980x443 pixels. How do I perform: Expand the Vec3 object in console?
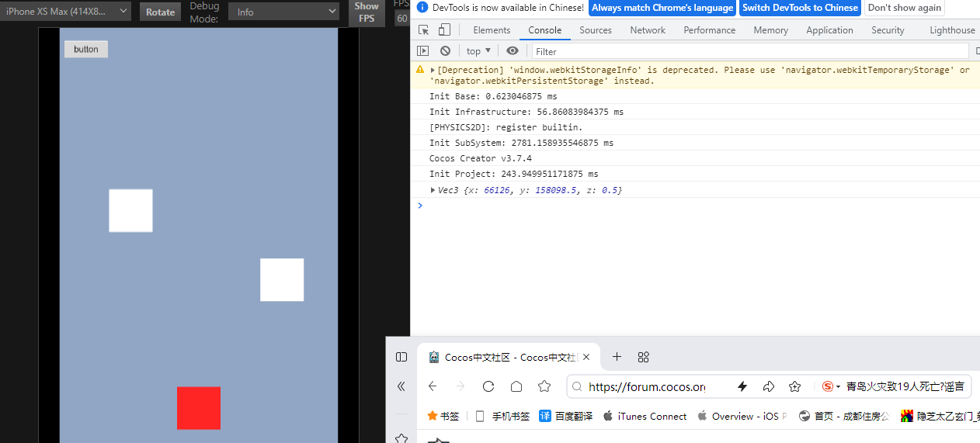coord(433,190)
